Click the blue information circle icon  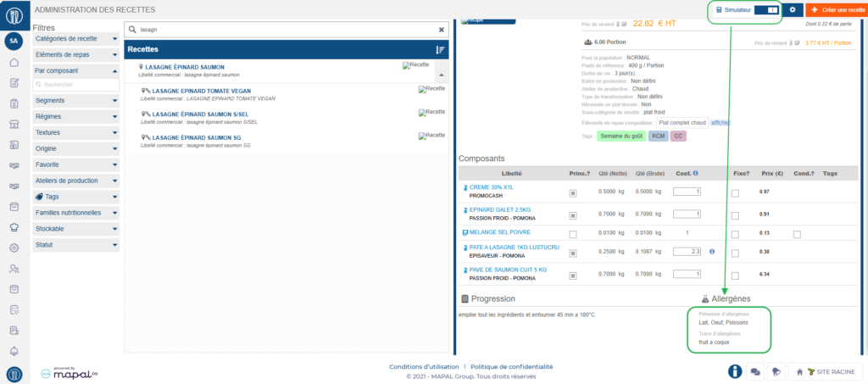pyautogui.click(x=734, y=371)
